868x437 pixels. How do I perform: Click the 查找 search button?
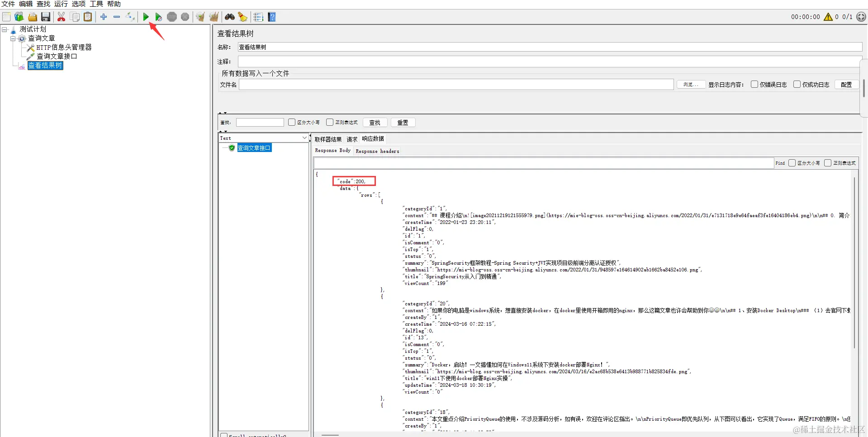375,123
